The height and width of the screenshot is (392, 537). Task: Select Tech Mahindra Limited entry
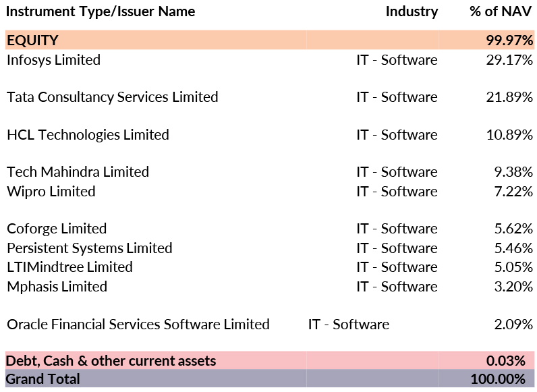coord(78,172)
